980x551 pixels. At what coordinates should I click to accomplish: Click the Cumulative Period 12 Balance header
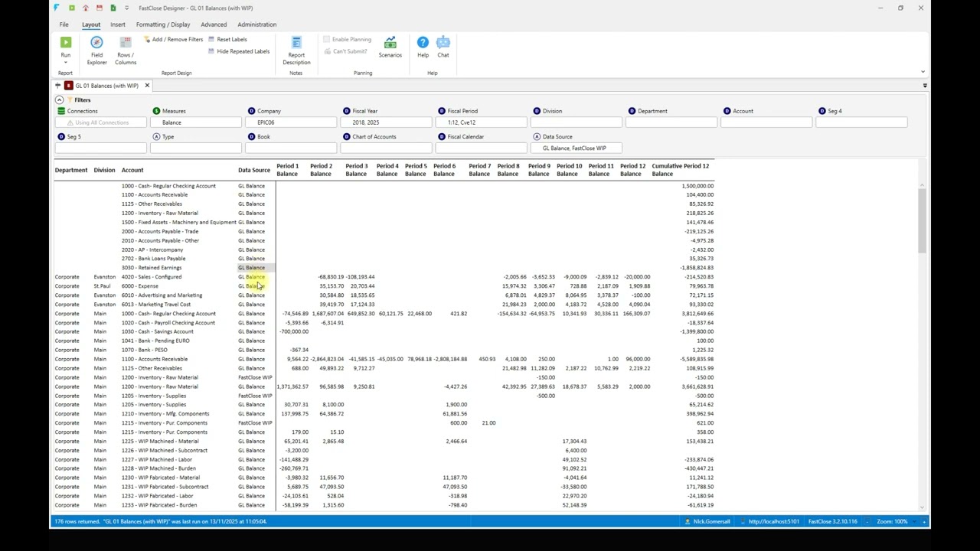tap(681, 170)
